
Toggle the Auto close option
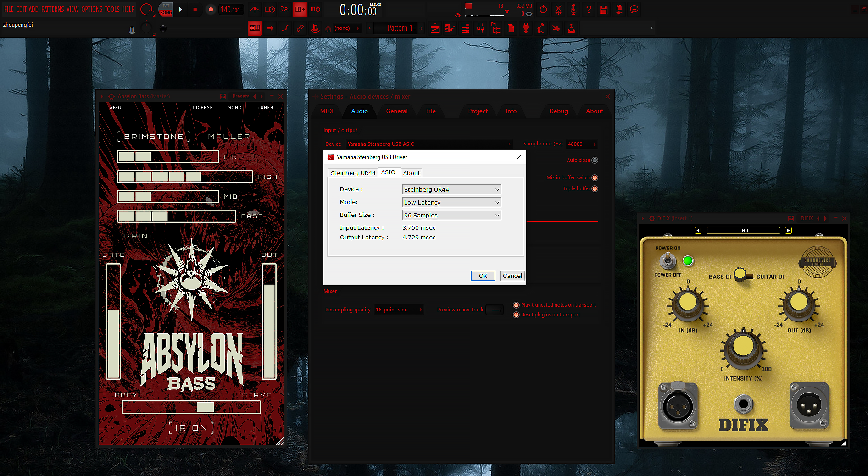595,161
